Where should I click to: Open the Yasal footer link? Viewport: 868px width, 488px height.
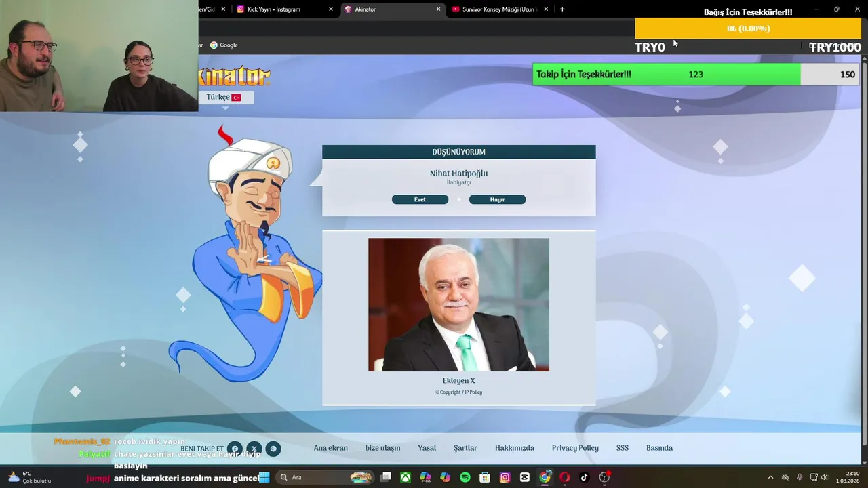tap(427, 448)
